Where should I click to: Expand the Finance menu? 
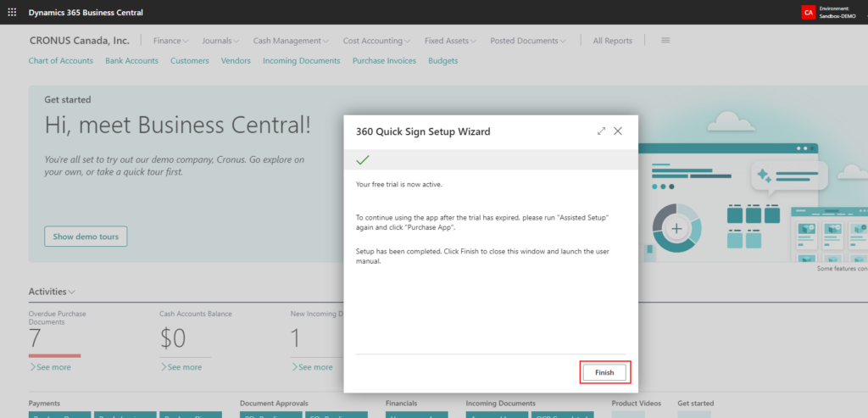tap(171, 41)
